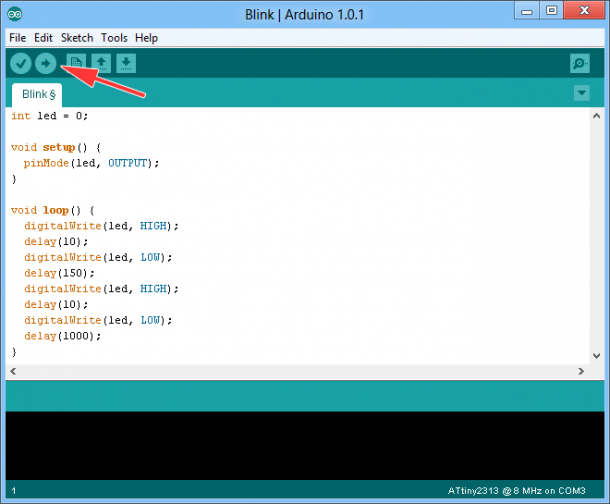Open the Help menu
610x504 pixels.
[x=147, y=38]
